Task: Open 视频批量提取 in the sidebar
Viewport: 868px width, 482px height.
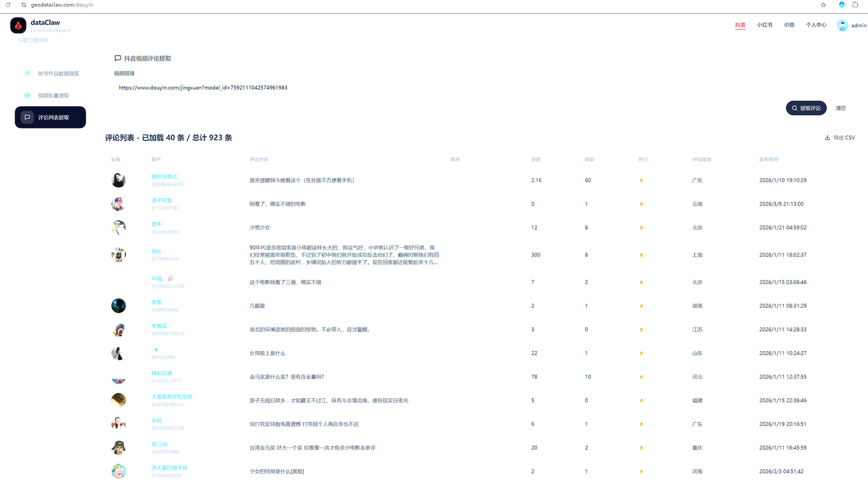Action: tap(51, 95)
